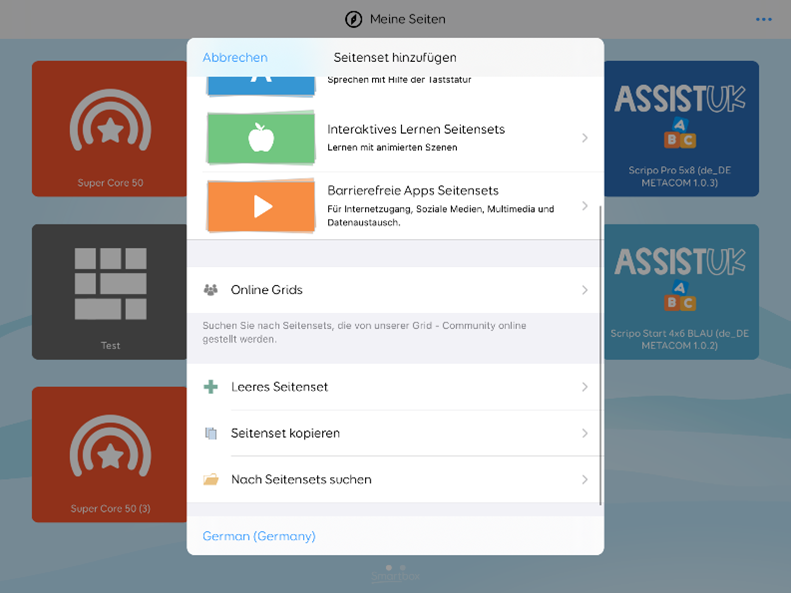Click the dialog's vertical scrollbar

(x=600, y=355)
